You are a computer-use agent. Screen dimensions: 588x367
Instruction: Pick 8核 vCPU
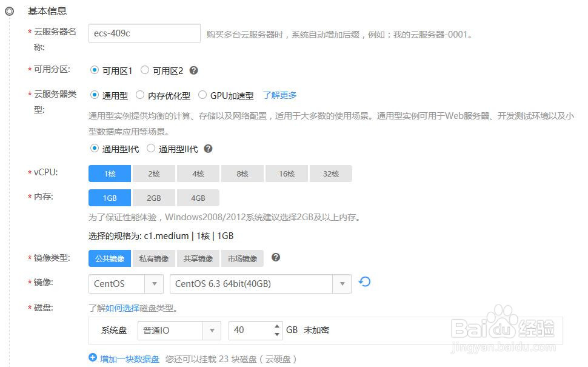pos(242,173)
